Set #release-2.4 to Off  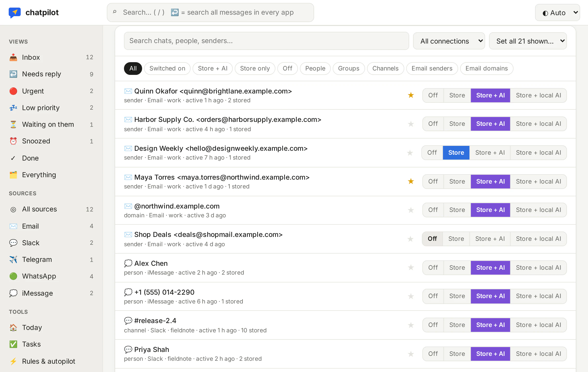[x=433, y=325]
